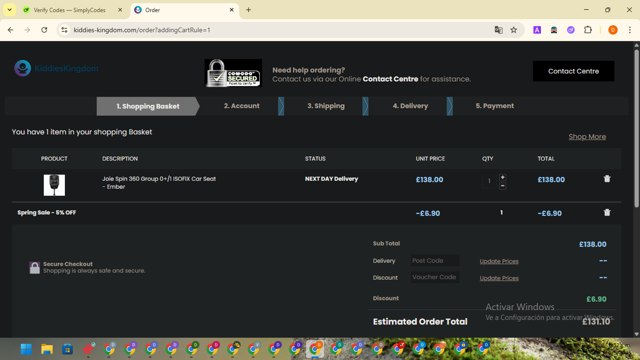Switch to the Verify Codes — SimplyCodes tab
Screen dimensions: 640x360
(70, 10)
